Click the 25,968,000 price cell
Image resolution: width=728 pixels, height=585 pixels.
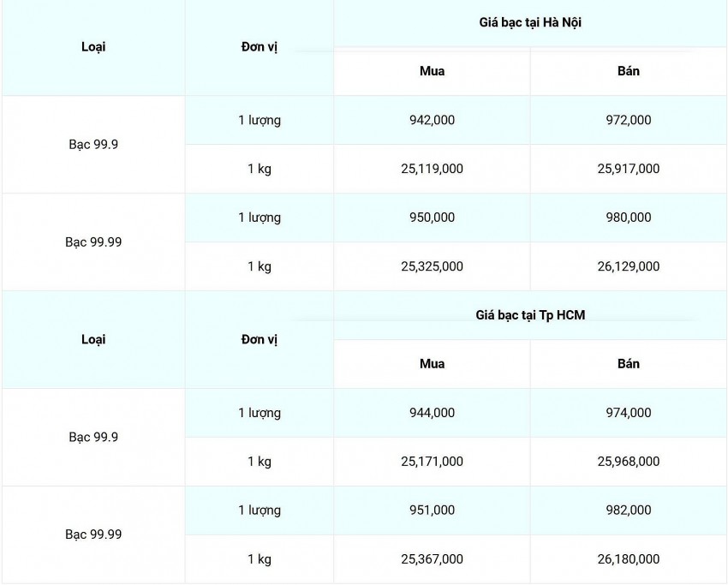[x=628, y=462]
